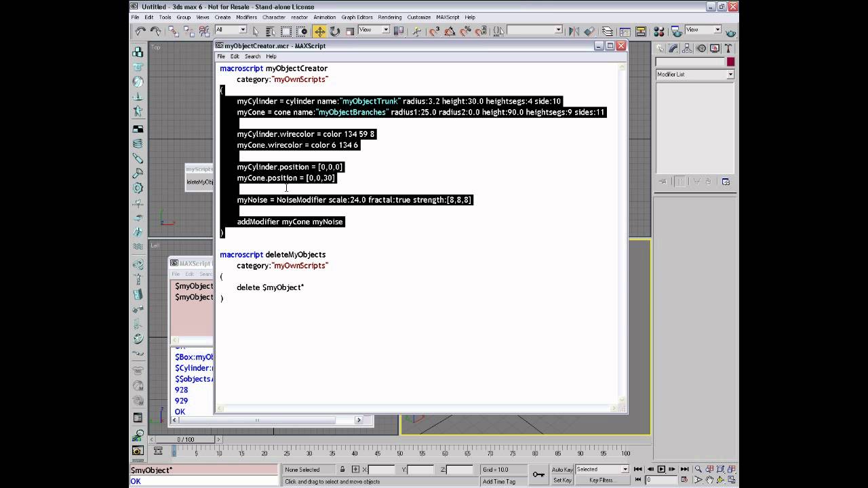Click the Pan hand viewport control
The height and width of the screenshot is (488, 868).
[709, 480]
